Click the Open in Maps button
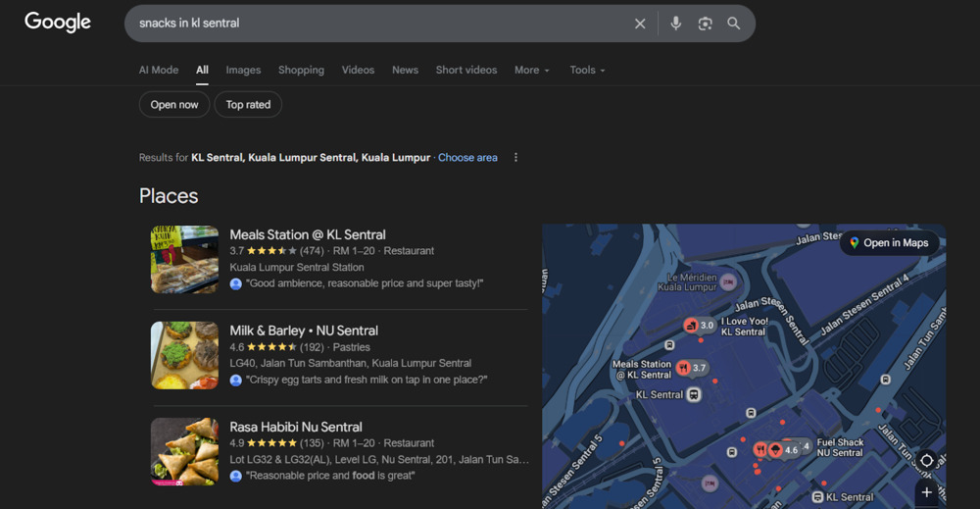 click(x=890, y=243)
